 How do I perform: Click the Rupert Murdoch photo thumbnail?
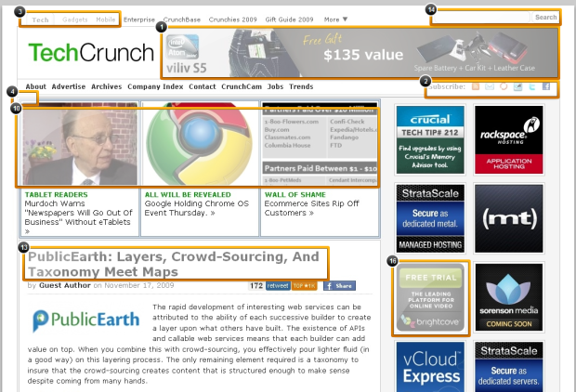(x=80, y=144)
